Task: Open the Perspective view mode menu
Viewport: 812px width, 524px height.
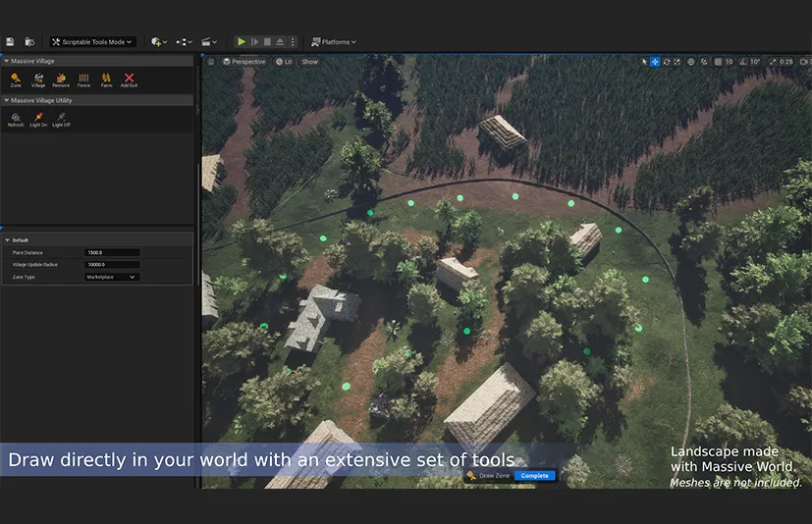Action: (244, 62)
